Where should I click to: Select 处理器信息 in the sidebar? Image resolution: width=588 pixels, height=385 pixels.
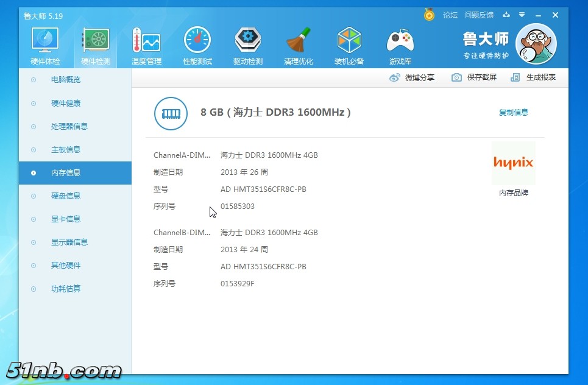[69, 126]
